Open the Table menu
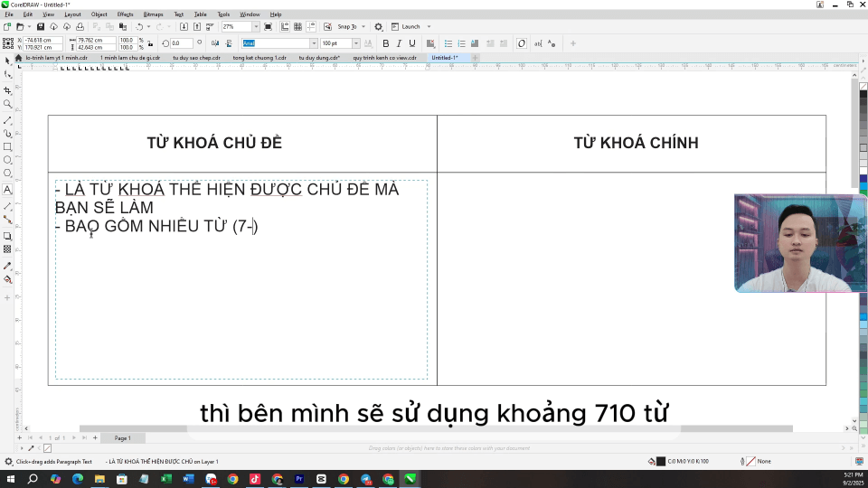Screen dimensions: 868x488 point(201,14)
